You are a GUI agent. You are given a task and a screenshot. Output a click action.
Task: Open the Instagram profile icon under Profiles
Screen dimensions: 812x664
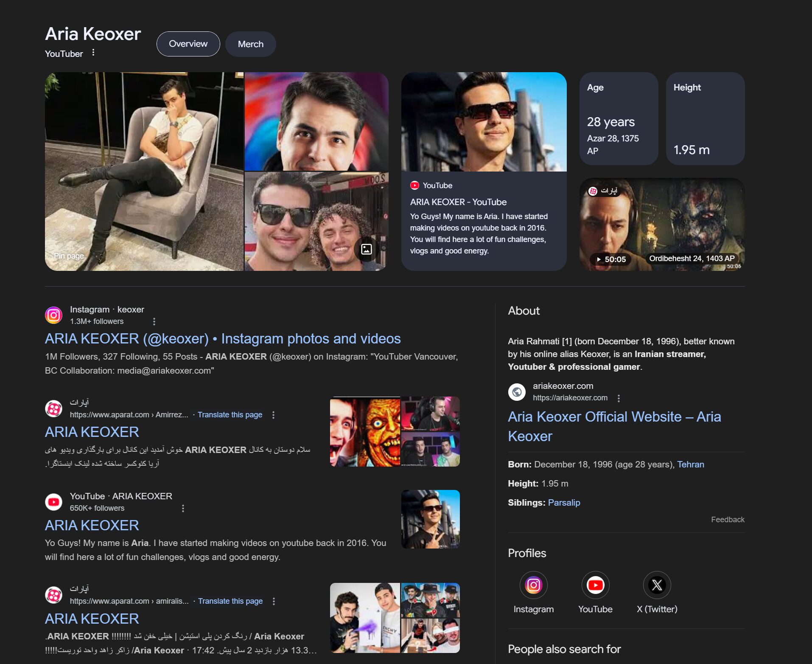pos(533,585)
